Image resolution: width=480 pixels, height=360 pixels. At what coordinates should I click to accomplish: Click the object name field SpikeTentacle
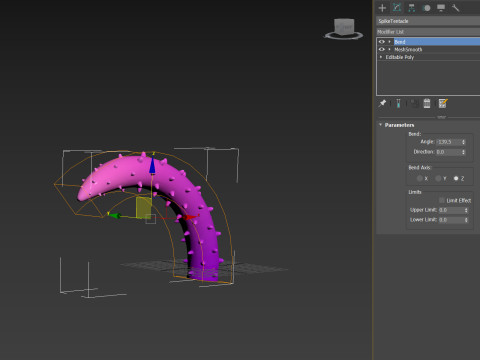428,21
